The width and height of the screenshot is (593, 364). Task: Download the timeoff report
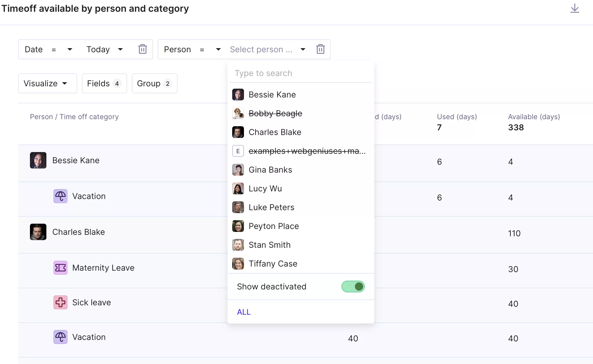point(575,8)
